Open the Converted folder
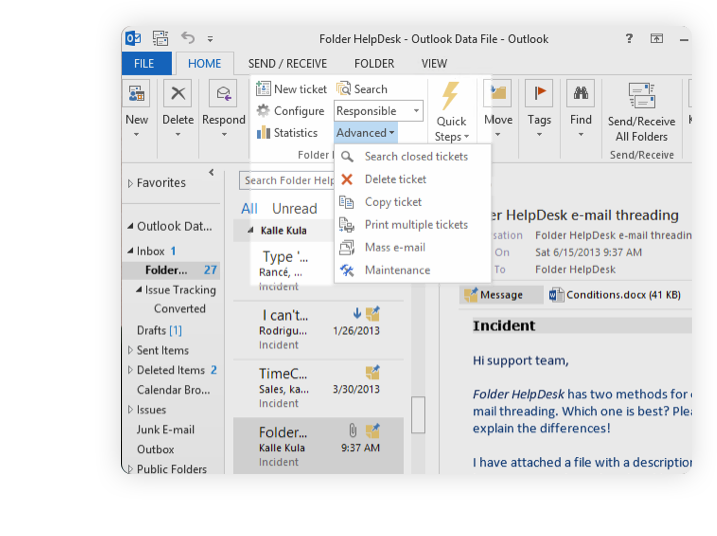 click(180, 309)
